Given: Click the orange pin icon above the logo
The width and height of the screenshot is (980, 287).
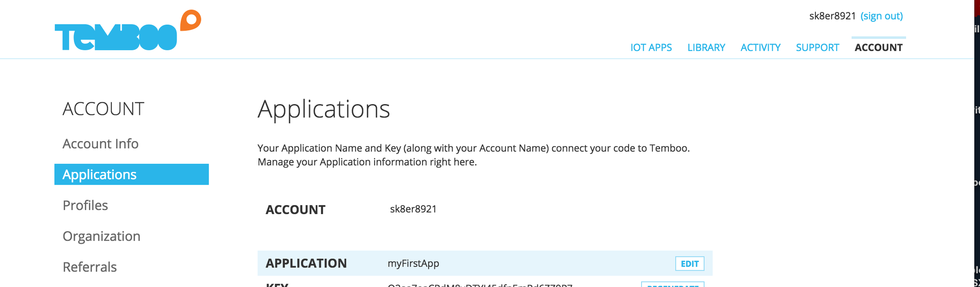Looking at the screenshot, I should pyautogui.click(x=191, y=20).
